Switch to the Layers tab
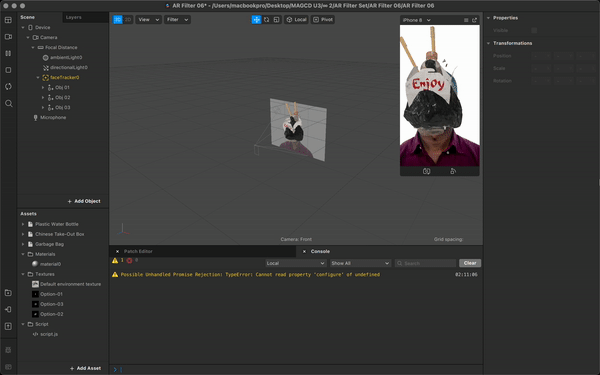Viewport: 600px width, 375px height. coord(73,17)
